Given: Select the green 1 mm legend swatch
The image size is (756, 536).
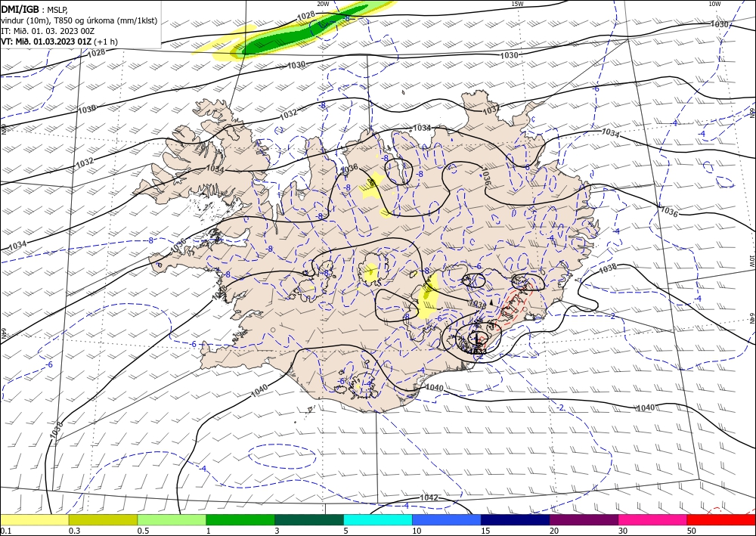Looking at the screenshot, I should pos(240,520).
